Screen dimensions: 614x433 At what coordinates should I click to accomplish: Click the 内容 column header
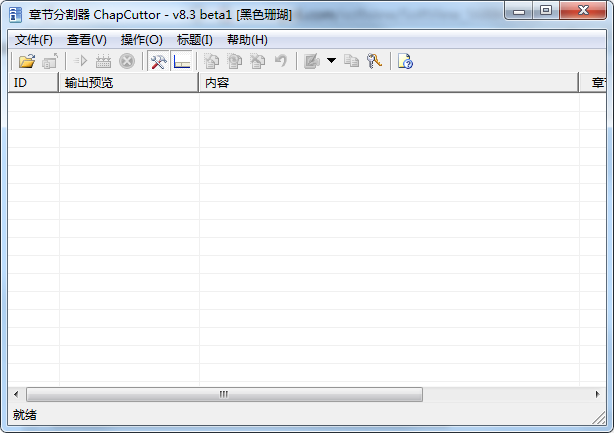click(389, 83)
